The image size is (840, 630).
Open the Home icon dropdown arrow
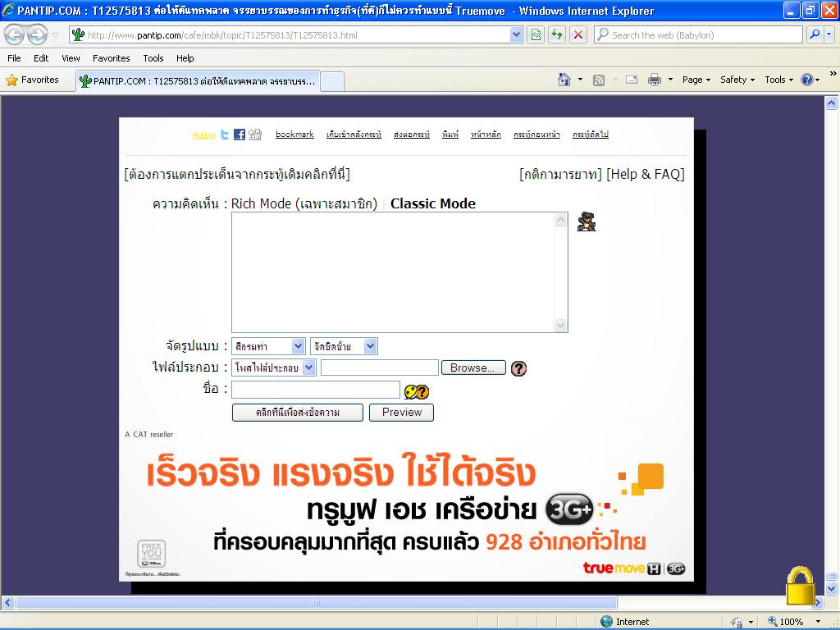tap(580, 80)
